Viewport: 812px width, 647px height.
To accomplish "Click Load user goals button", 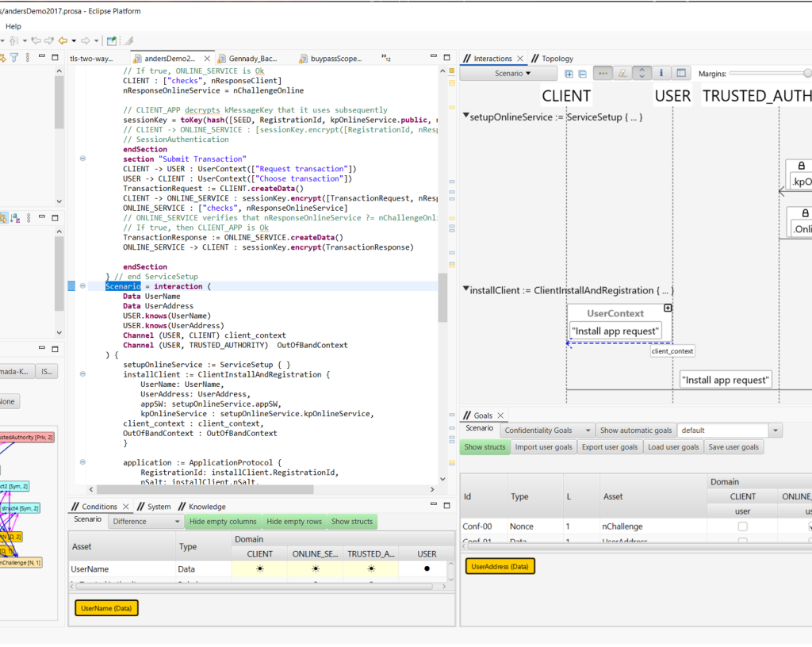I will [x=673, y=447].
